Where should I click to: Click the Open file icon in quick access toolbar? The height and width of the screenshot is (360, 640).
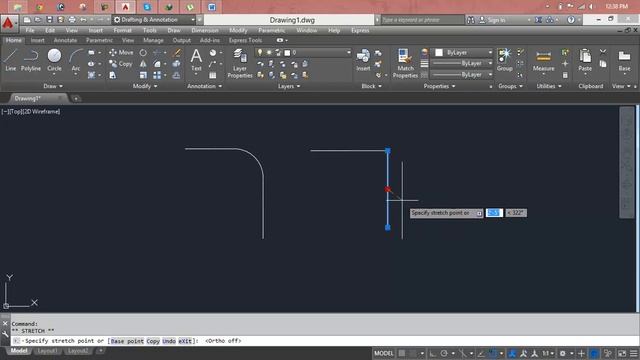tap(38, 20)
